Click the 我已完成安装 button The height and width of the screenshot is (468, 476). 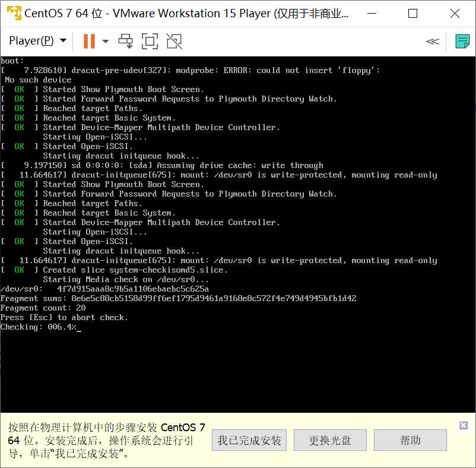(249, 440)
